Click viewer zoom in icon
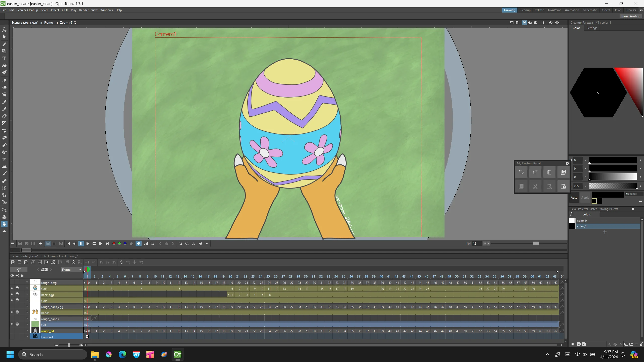The width and height of the screenshot is (644, 362). 181,244
